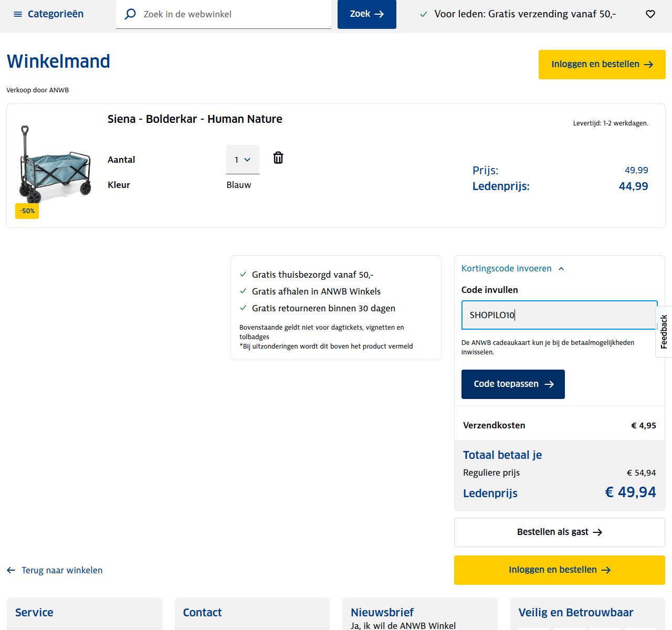
Task: Remove the Bolderkar with the trash icon
Action: click(x=278, y=157)
